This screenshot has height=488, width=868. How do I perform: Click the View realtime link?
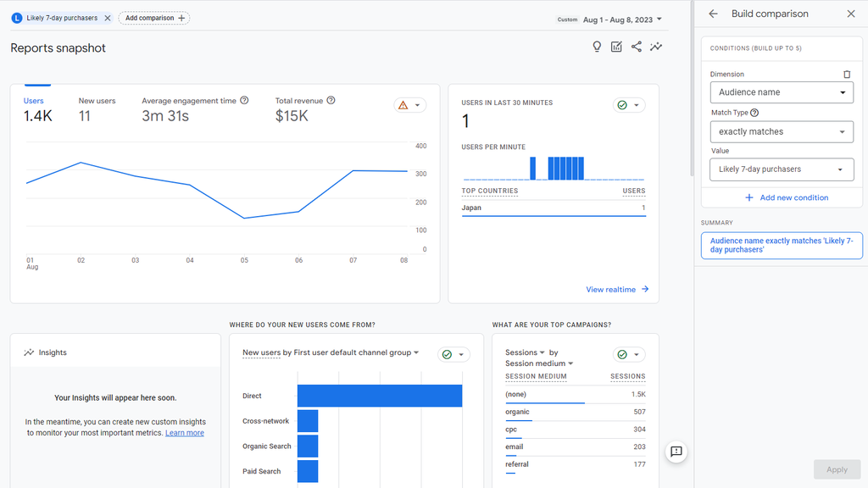coord(617,289)
